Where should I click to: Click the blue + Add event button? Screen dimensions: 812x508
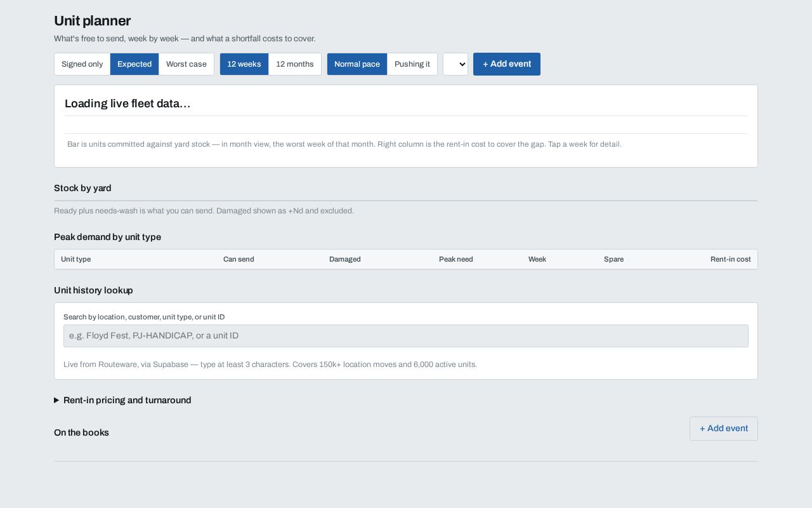(507, 64)
